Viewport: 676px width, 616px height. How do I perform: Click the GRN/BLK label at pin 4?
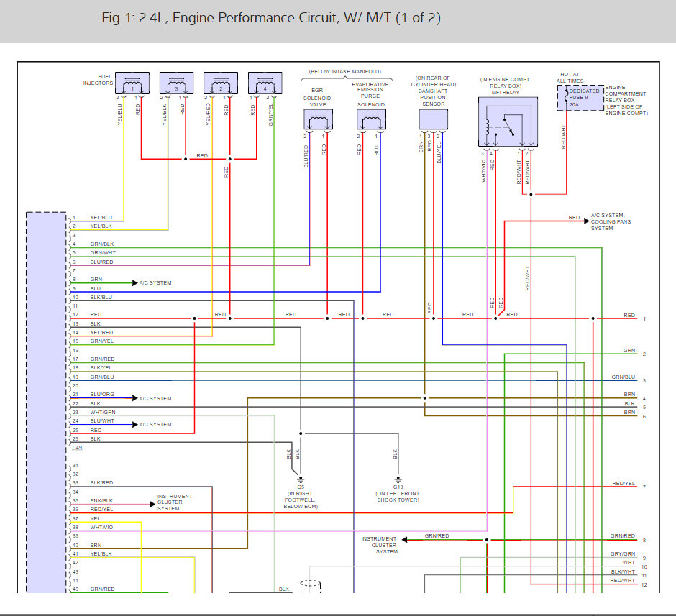102,244
